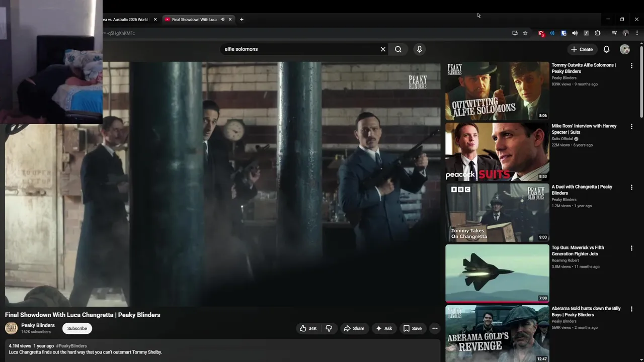Click the Top Gun: Maverick video title
This screenshot has width=644, height=362.
click(x=578, y=251)
